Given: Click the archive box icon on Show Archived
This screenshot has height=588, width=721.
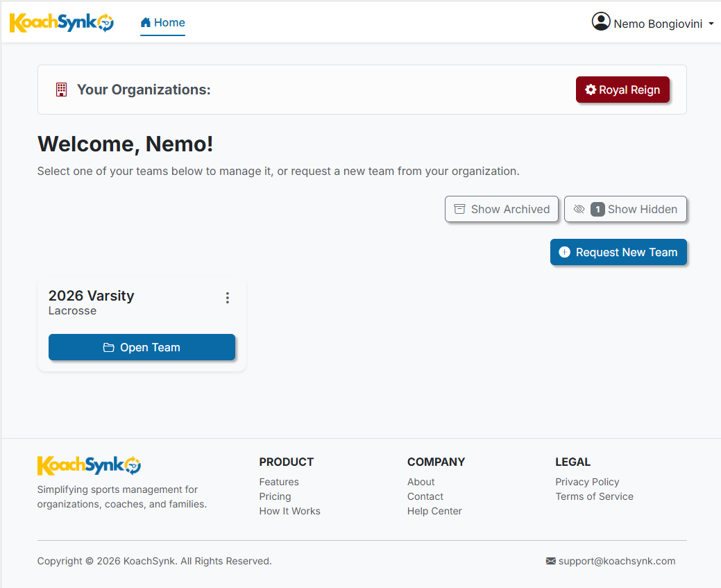Looking at the screenshot, I should [x=459, y=208].
